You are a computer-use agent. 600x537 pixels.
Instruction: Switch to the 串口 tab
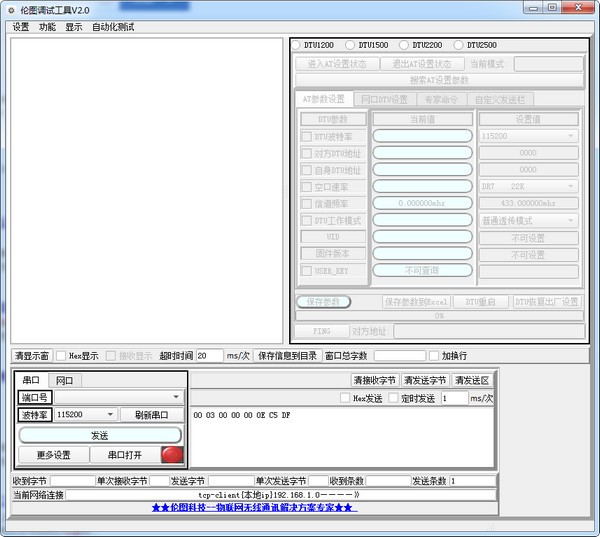31,380
